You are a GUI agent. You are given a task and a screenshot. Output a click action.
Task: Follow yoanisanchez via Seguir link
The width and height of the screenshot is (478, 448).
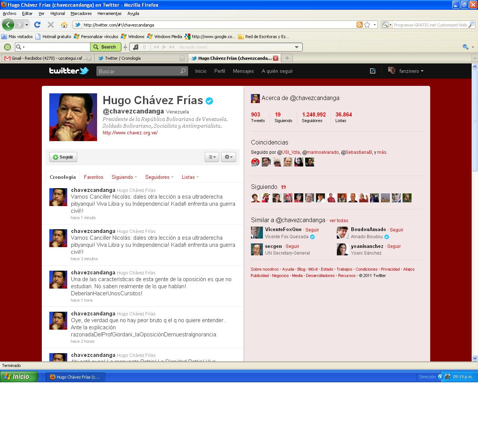tap(394, 246)
